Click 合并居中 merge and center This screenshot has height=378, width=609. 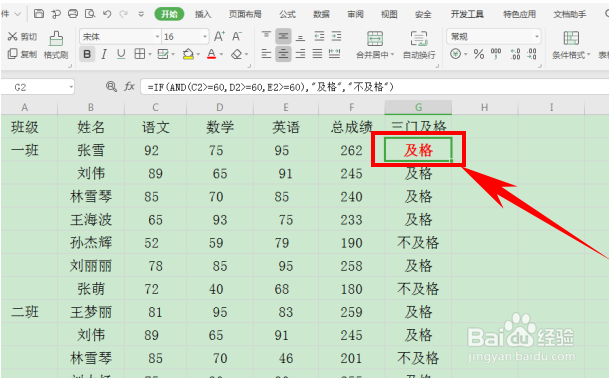pos(375,45)
